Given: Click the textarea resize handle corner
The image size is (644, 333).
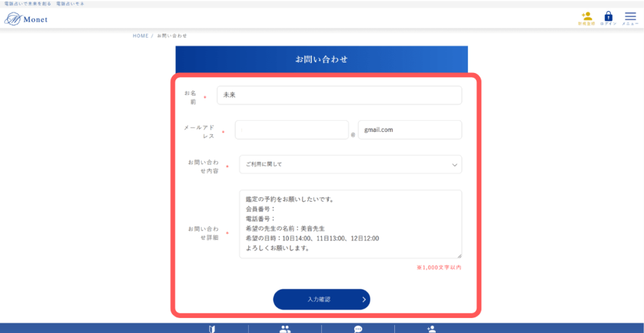Looking at the screenshot, I should coord(459,256).
